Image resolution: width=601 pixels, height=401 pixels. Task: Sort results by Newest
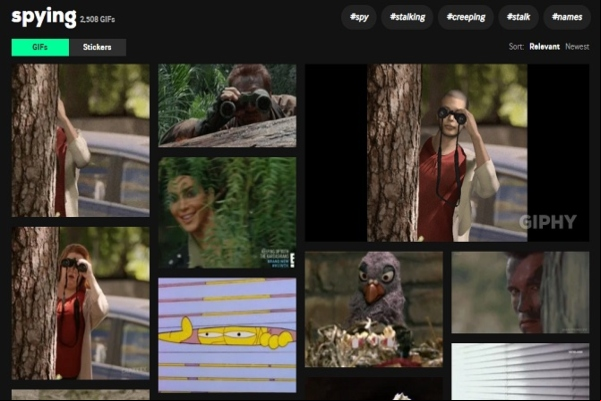point(577,47)
